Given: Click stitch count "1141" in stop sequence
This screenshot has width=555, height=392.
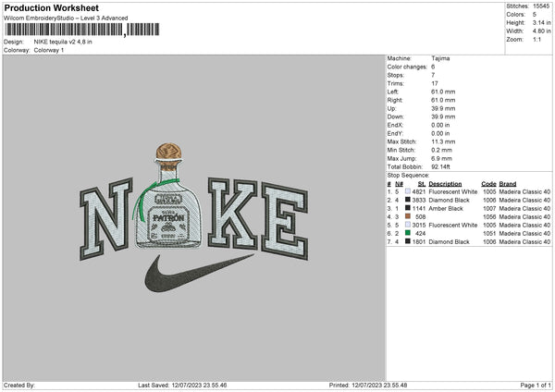Looking at the screenshot, I should [419, 208].
